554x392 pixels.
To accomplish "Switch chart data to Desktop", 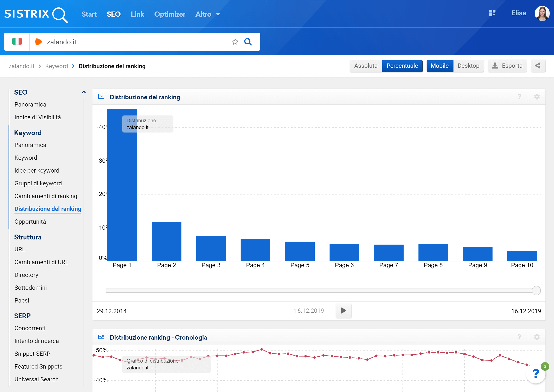I will (x=468, y=66).
